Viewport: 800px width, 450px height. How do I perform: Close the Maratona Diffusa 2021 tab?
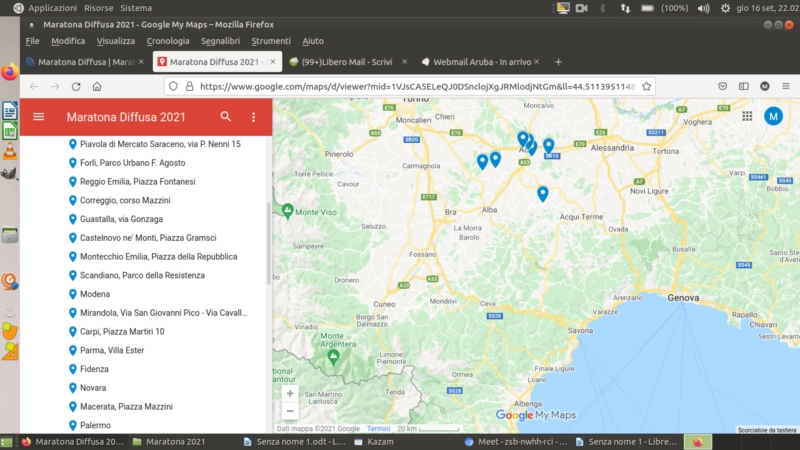pos(273,61)
